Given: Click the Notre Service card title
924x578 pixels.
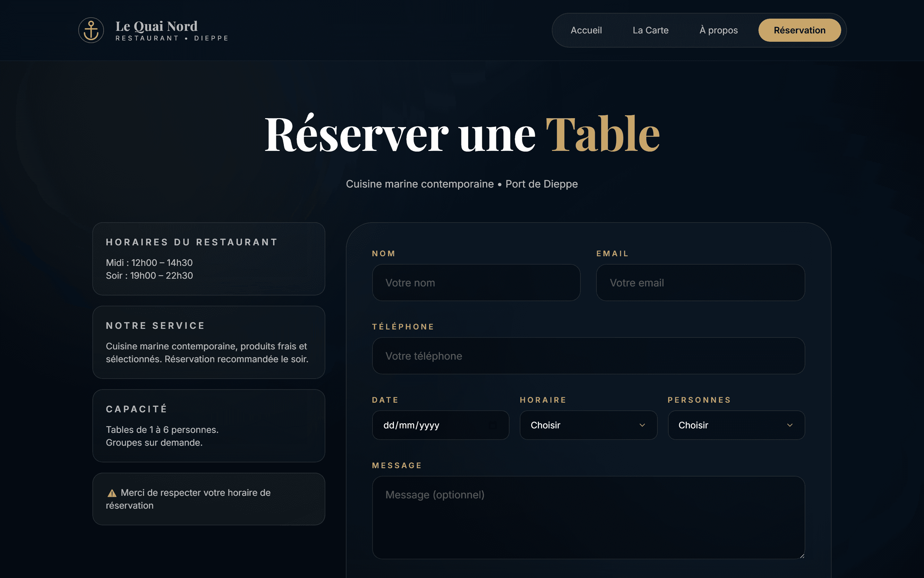Looking at the screenshot, I should click(x=155, y=326).
